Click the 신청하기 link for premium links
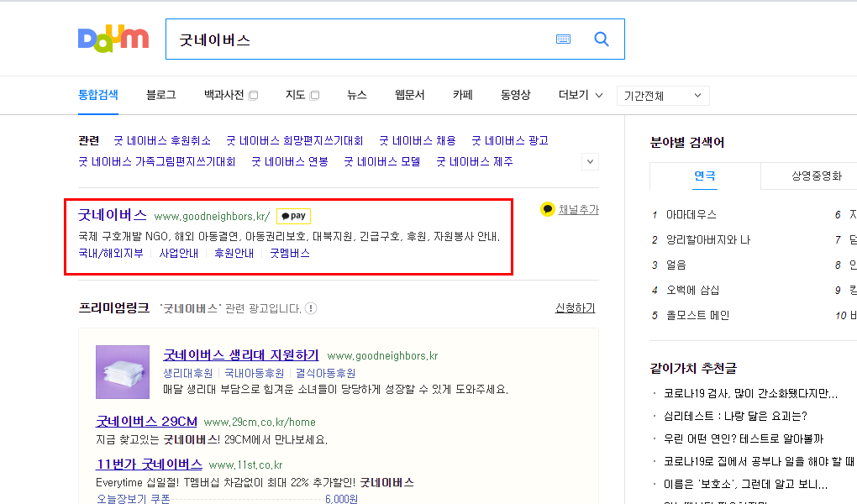 pos(575,308)
